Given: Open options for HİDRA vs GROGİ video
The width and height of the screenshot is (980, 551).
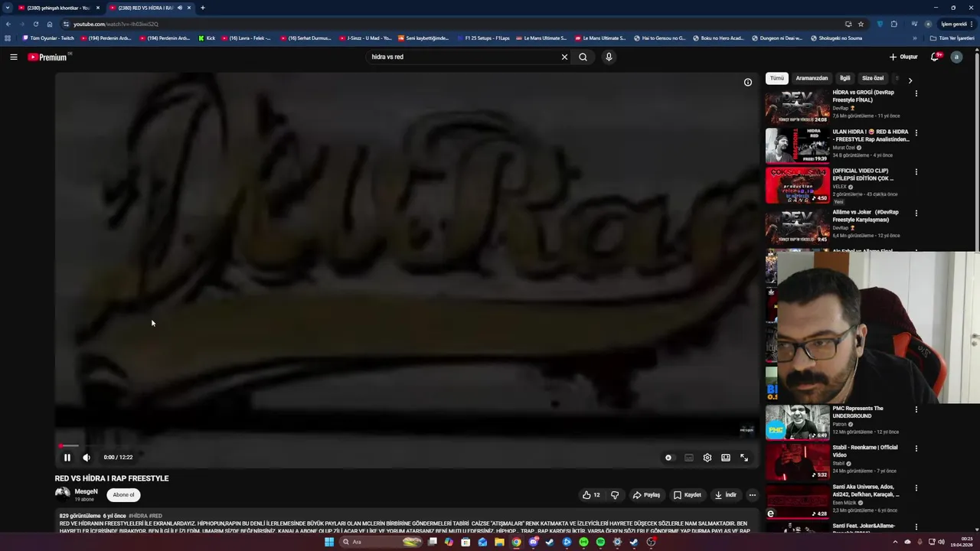Looking at the screenshot, I should click(x=916, y=93).
